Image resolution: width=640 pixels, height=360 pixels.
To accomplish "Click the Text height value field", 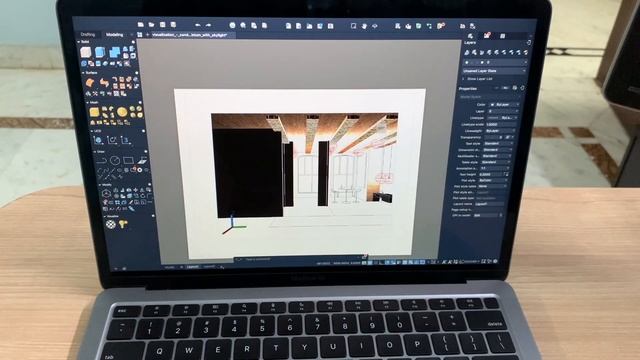I will pyautogui.click(x=491, y=174).
